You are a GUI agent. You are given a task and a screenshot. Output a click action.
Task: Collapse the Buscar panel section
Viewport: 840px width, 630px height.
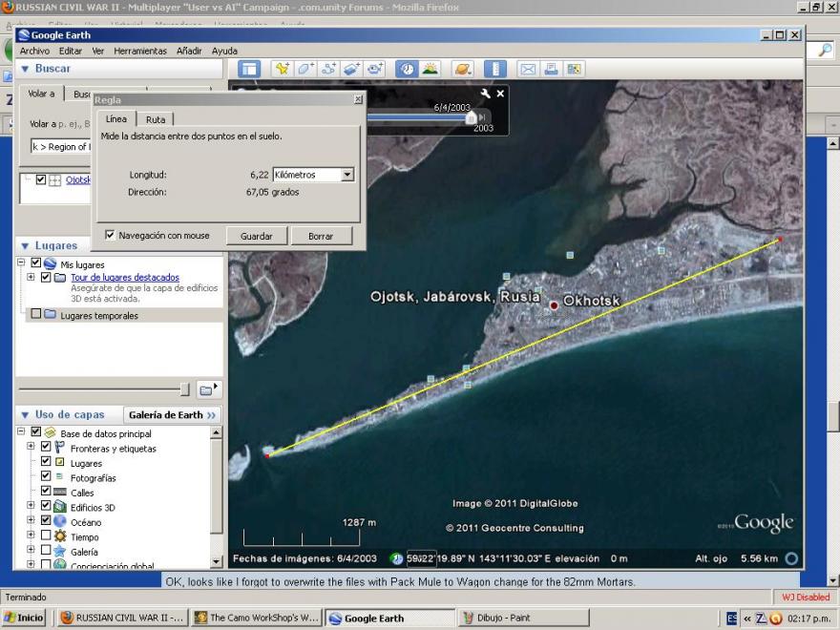tap(25, 69)
